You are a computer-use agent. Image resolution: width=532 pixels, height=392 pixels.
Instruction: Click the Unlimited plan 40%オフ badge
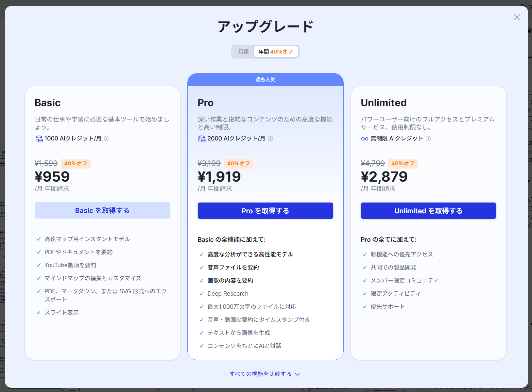[x=403, y=163]
